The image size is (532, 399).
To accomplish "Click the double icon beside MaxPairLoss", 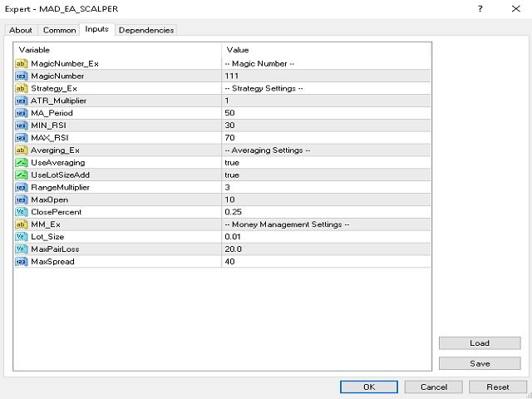I will pyautogui.click(x=22, y=249).
